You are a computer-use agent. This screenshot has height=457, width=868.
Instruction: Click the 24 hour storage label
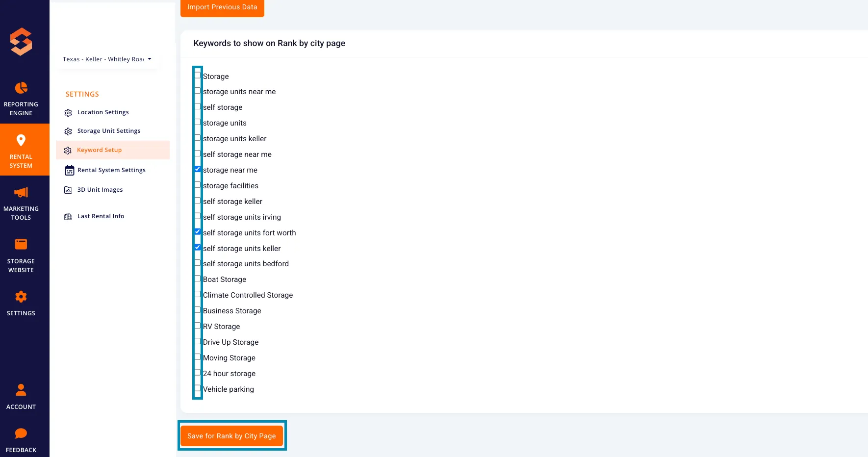(229, 374)
